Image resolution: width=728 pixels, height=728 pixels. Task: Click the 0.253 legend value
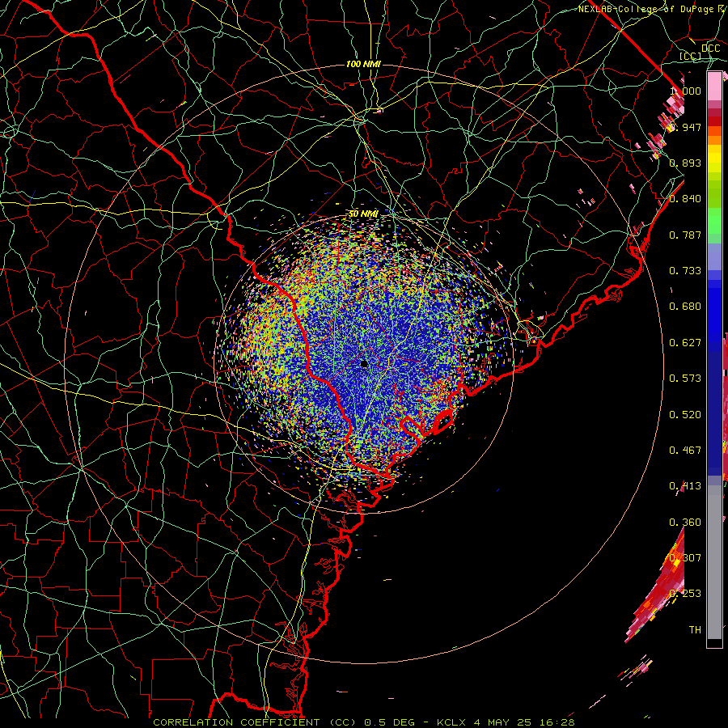685,594
